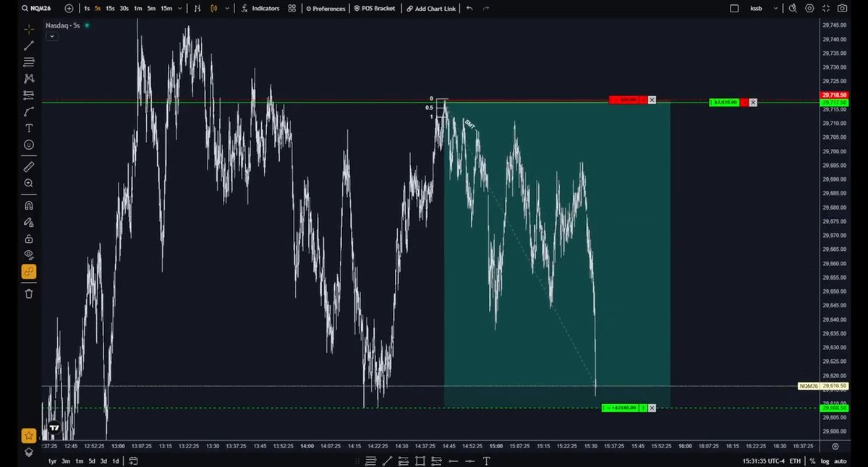Screen dimensions: 868x467
Task: Open favorites star toolbar icon
Action: [29, 436]
